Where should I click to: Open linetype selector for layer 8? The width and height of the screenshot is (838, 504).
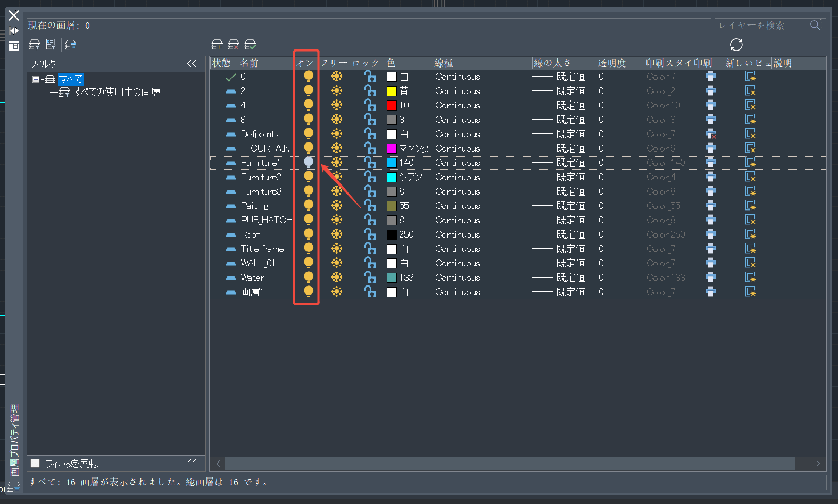click(x=458, y=120)
